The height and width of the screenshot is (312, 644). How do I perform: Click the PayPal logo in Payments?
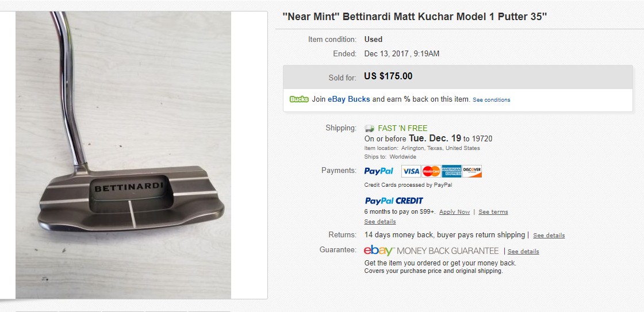(x=379, y=171)
